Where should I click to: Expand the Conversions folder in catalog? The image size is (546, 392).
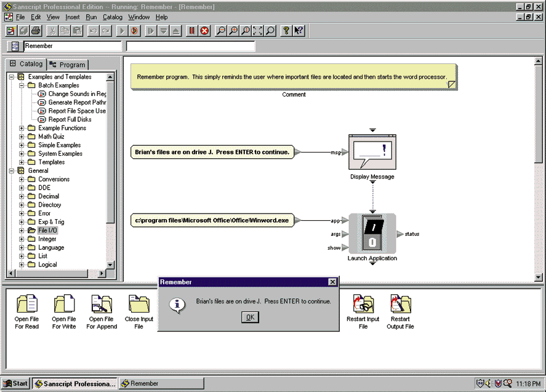click(22, 180)
